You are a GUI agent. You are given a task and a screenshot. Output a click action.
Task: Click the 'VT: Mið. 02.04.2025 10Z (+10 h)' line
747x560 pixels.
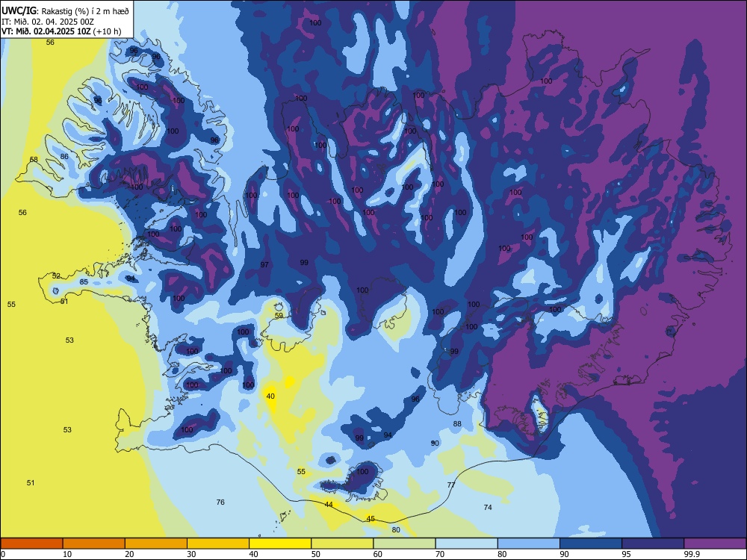coord(61,31)
